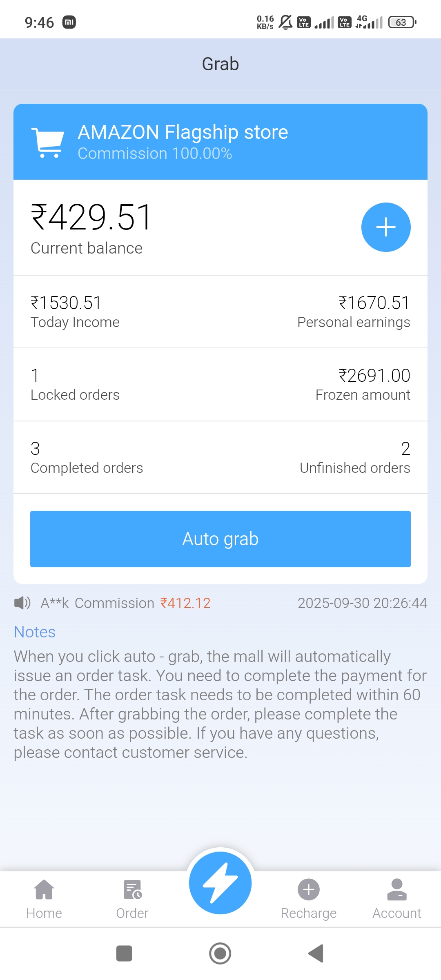Switch to the Order tab
The width and height of the screenshot is (441, 980).
point(132,899)
